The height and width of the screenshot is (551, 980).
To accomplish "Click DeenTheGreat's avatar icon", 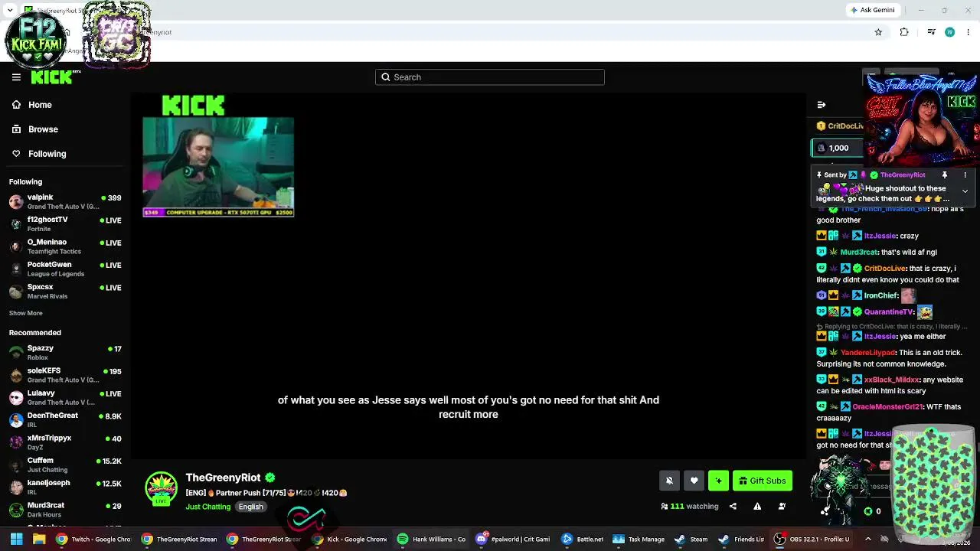I will tap(16, 420).
